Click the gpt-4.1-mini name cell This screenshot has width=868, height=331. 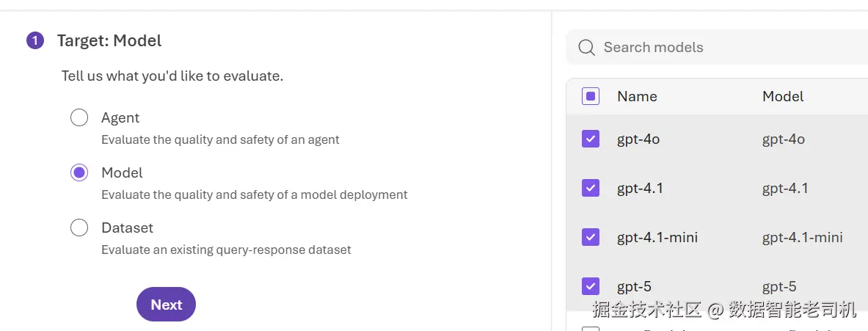click(x=657, y=238)
